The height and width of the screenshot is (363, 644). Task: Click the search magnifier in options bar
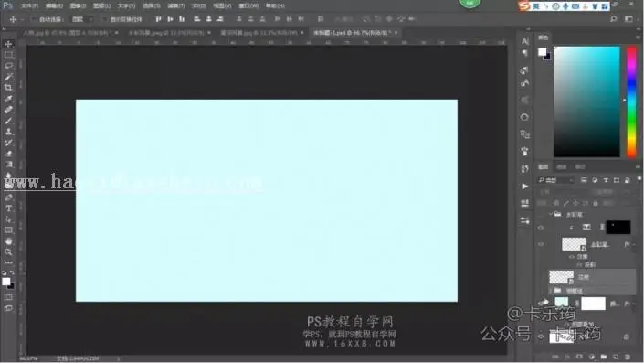tap(613, 19)
